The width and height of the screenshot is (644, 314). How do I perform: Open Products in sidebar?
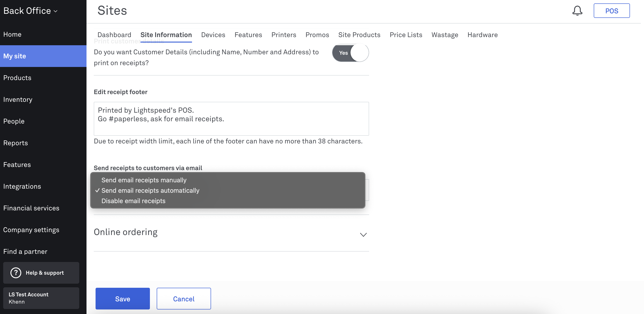[43, 78]
